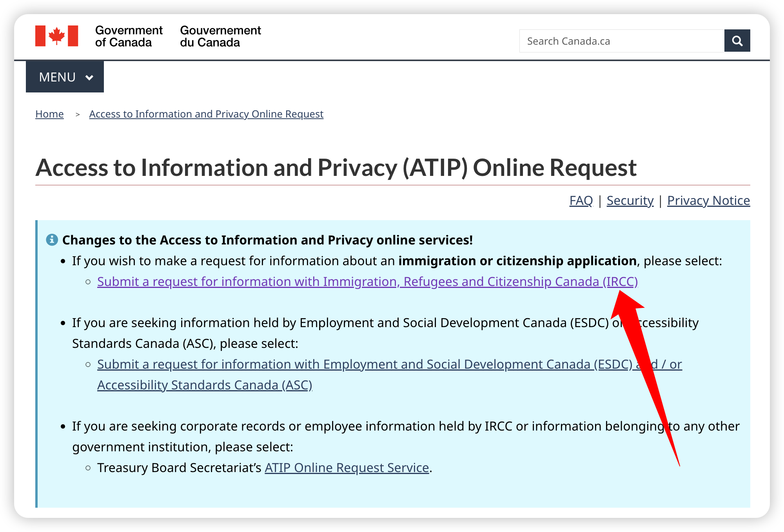Open the IRCC request for information link
784x532 pixels.
click(x=367, y=282)
